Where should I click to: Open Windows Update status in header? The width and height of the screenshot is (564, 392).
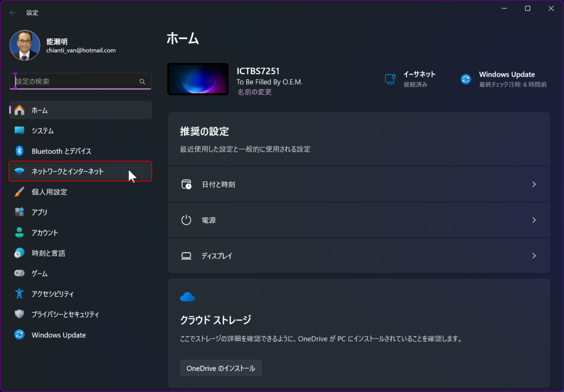point(504,79)
